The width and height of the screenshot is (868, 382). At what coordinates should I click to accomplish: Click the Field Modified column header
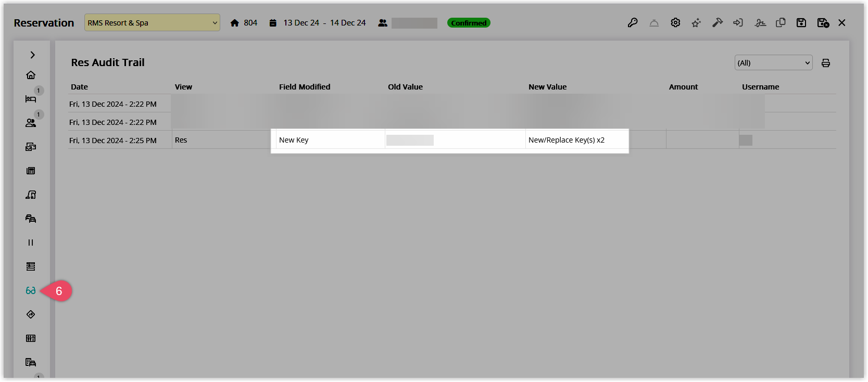(x=305, y=87)
